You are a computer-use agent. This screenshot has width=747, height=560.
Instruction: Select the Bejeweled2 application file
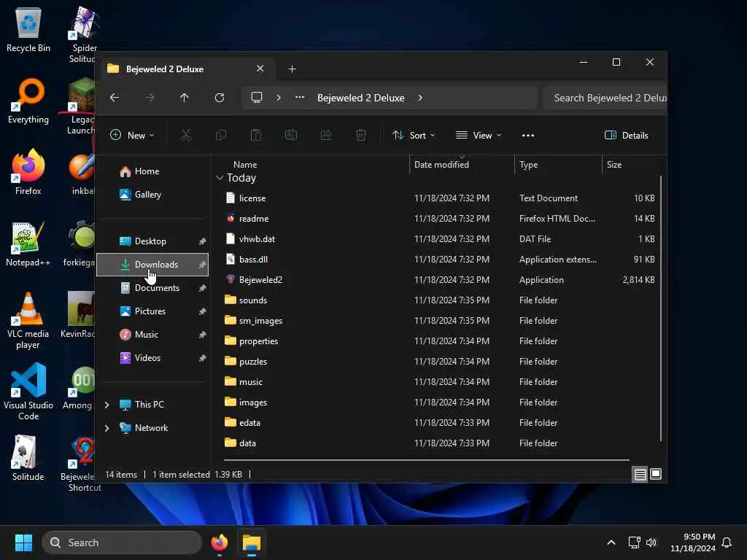coord(440,280)
